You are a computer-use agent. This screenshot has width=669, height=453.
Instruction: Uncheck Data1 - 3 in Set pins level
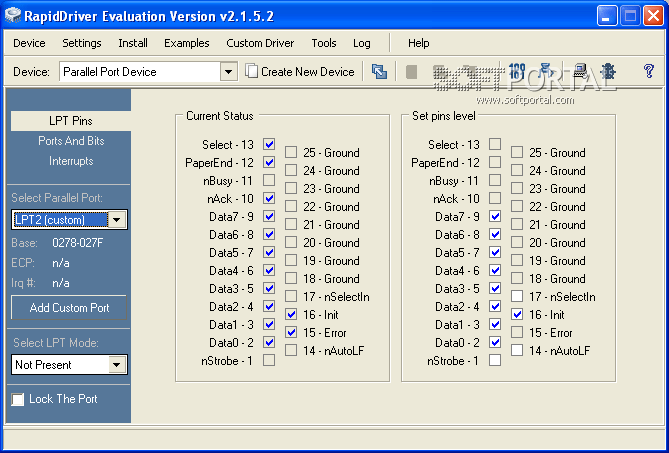point(495,324)
